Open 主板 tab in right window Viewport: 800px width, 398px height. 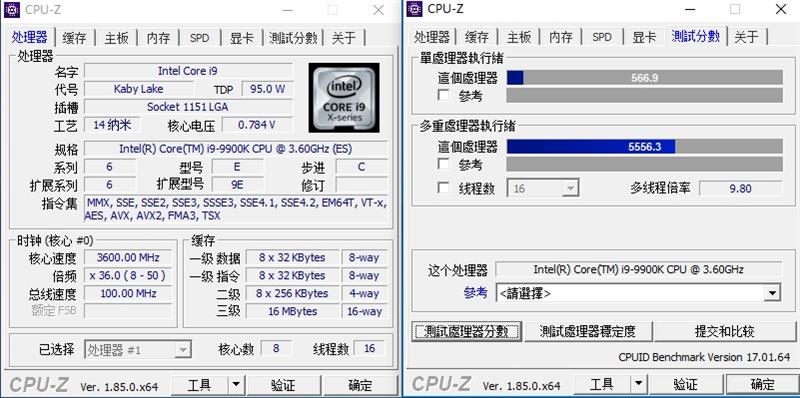click(519, 37)
